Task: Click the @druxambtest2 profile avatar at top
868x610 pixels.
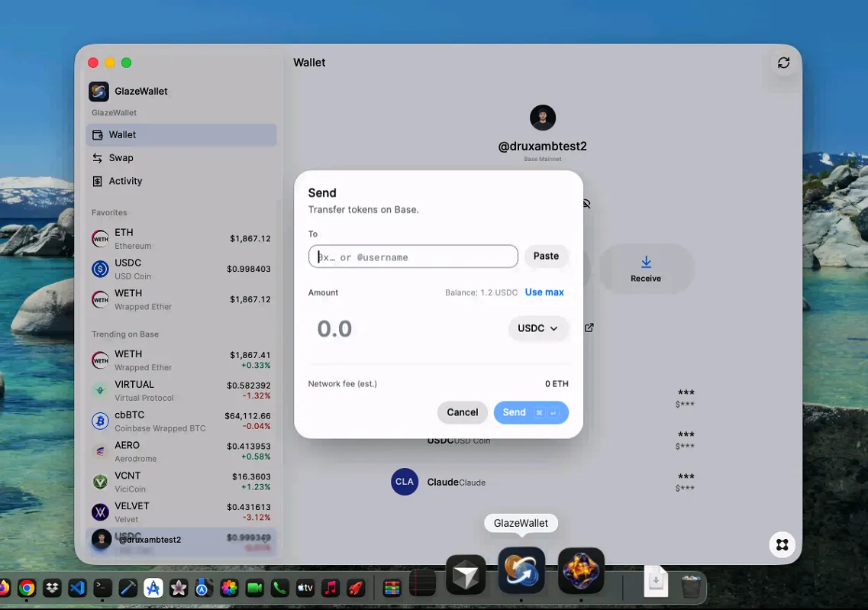Action: (543, 118)
